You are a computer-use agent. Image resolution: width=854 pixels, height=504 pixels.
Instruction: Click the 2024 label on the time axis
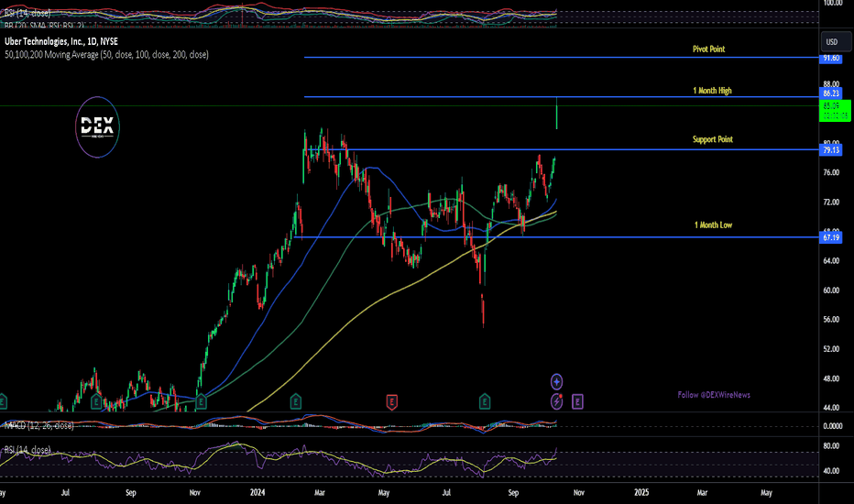(x=257, y=493)
